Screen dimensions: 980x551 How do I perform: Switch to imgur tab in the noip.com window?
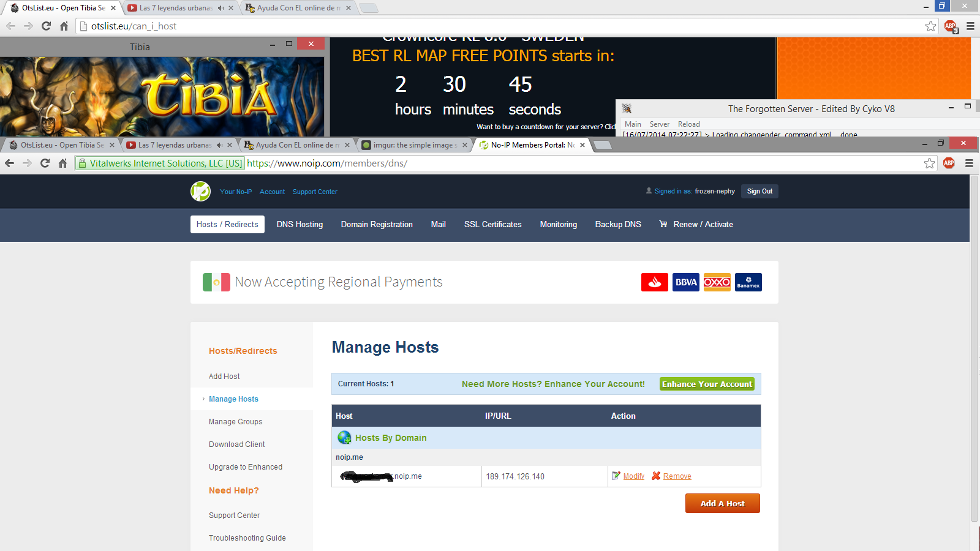click(413, 145)
